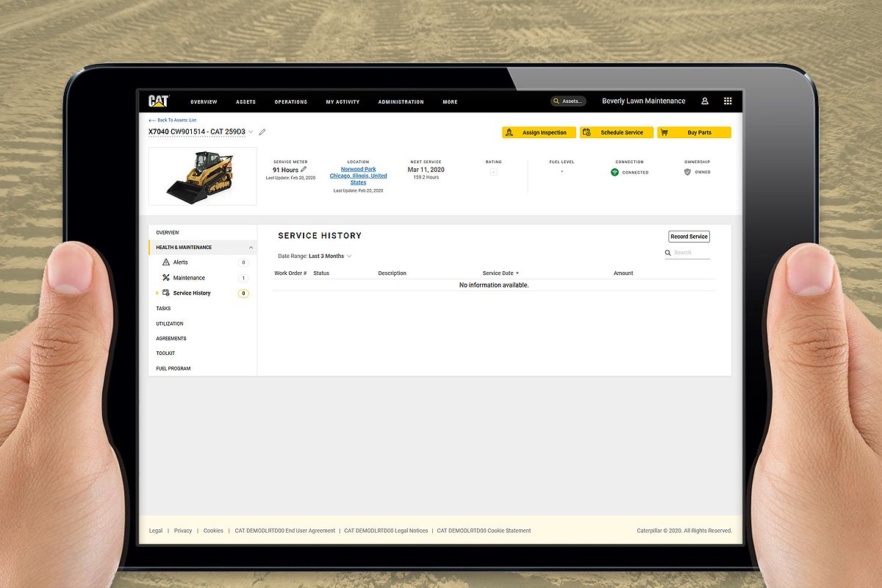Open the Administration menu
This screenshot has height=588, width=882.
[x=401, y=102]
